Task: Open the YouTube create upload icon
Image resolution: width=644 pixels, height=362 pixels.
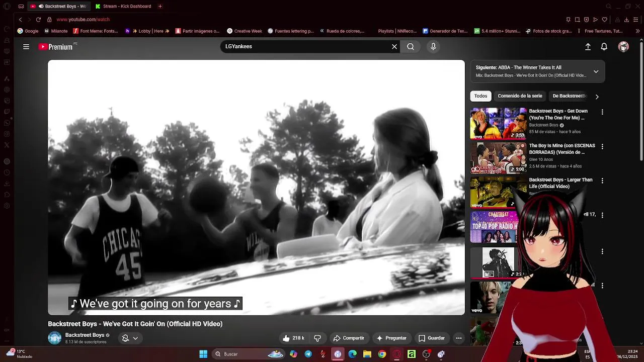Action: [588, 47]
